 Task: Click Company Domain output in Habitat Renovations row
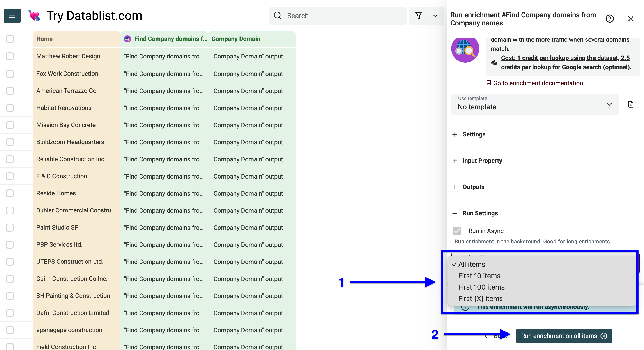(x=252, y=108)
